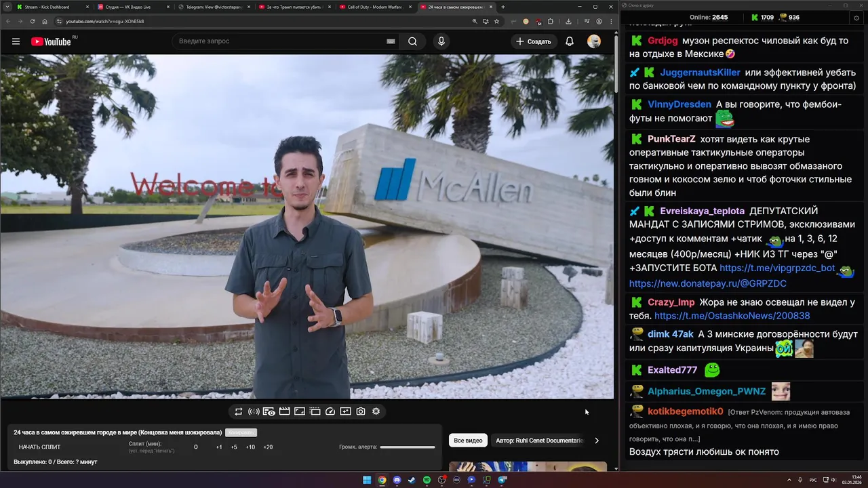
Task: Open the Windows Start menu
Action: tap(367, 480)
